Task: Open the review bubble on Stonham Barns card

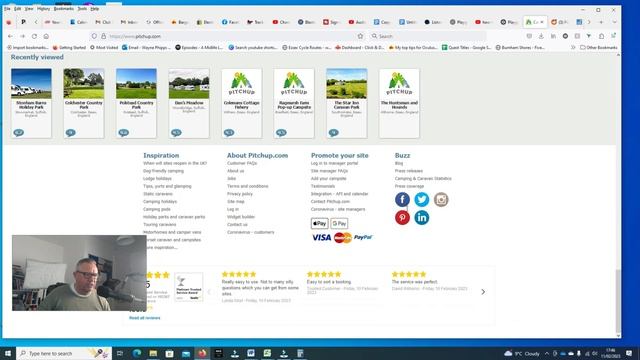Action: point(18,133)
